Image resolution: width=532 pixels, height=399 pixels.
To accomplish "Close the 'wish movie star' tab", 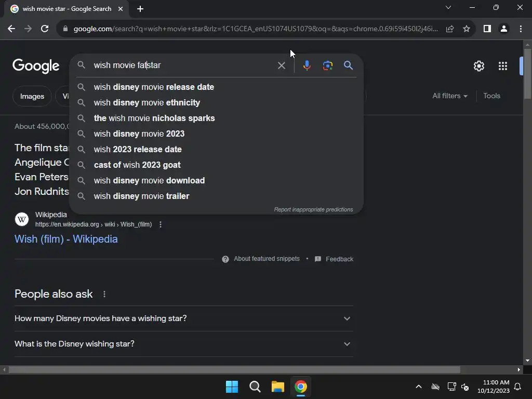I will click(121, 9).
